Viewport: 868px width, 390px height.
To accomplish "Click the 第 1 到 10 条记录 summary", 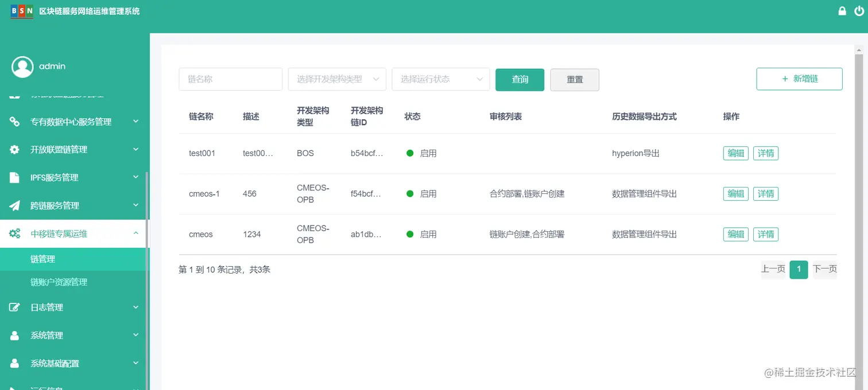I will click(224, 270).
